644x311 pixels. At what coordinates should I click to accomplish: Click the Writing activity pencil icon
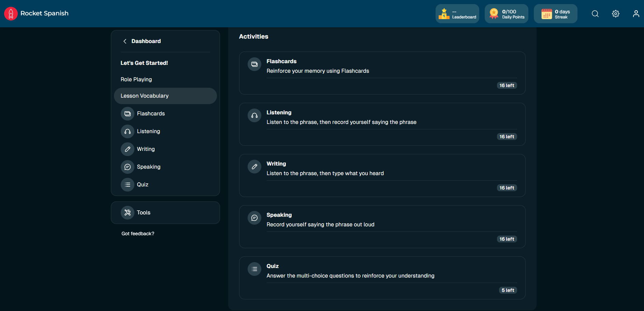point(254,167)
